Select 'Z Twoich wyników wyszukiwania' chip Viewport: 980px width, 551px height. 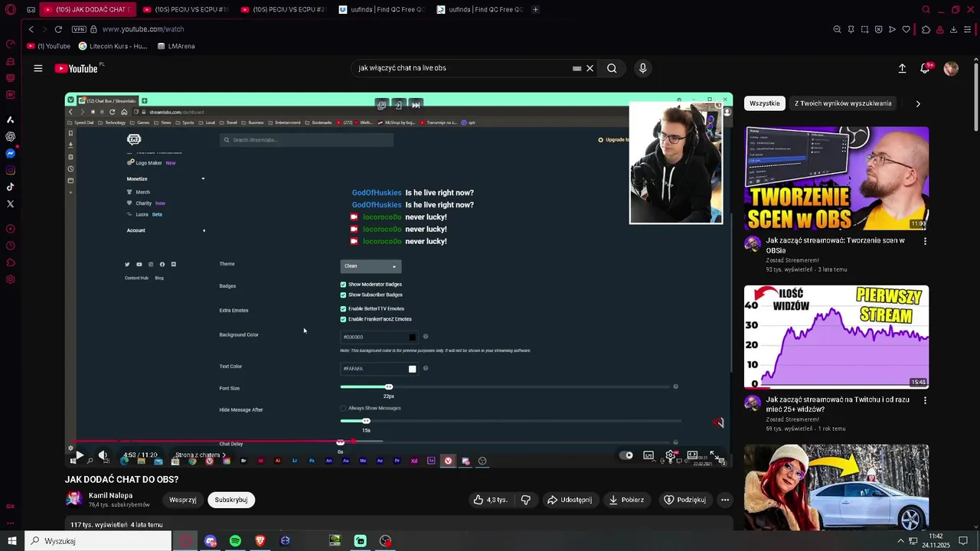tap(843, 103)
